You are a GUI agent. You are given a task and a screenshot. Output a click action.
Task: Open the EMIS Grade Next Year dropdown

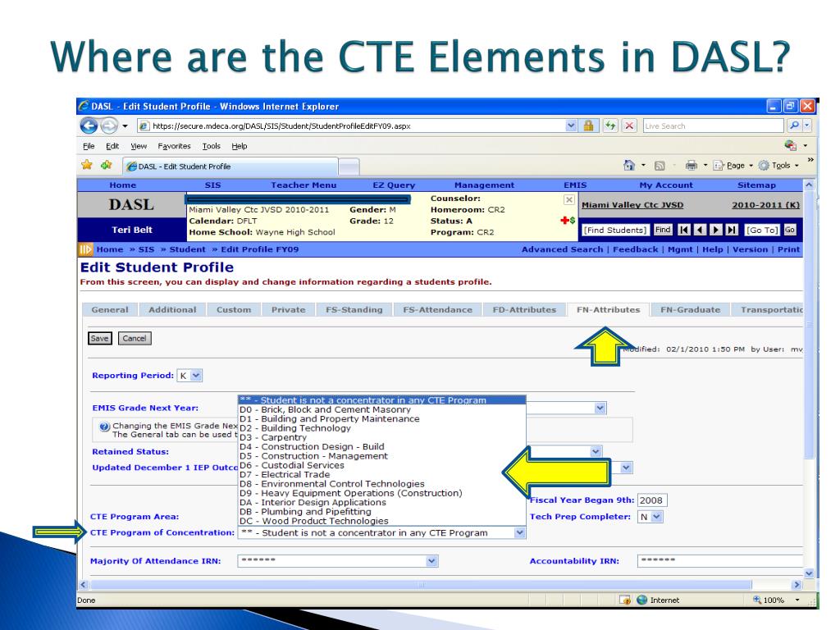[x=600, y=409]
